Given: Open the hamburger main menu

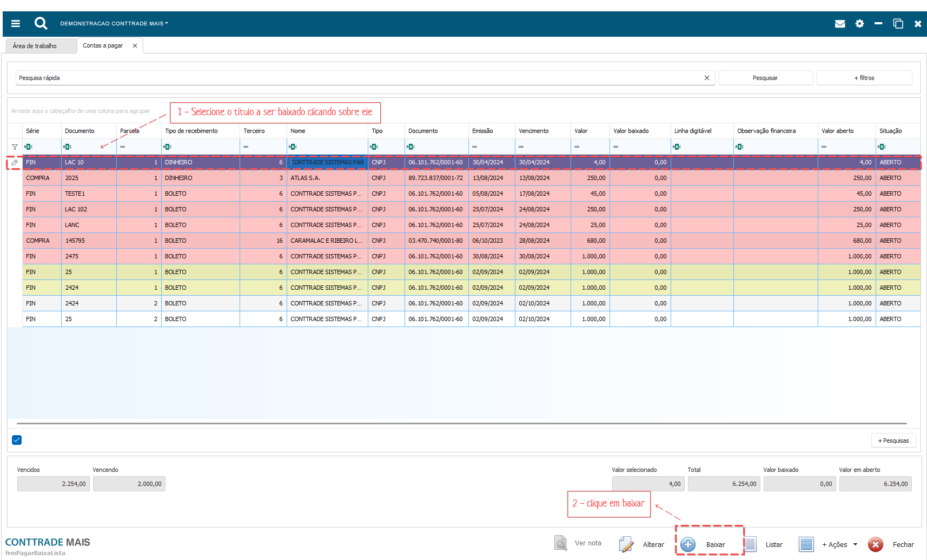Looking at the screenshot, I should pos(16,24).
